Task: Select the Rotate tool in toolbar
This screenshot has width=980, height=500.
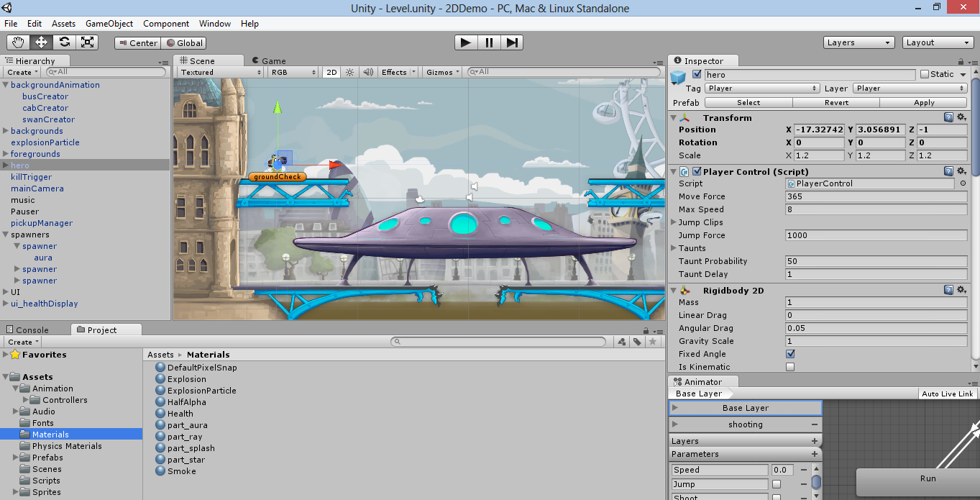Action: point(64,42)
